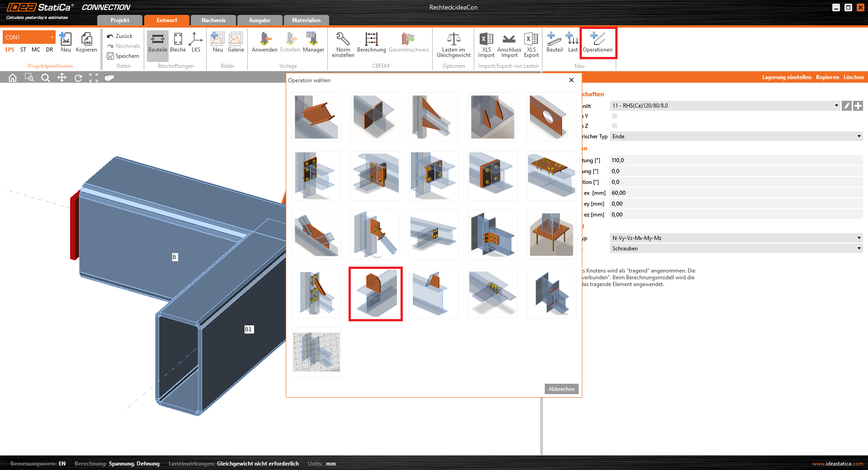Viewport: 868px width, 470px height.
Task: Open Norm einstellen wrench icon
Action: coord(343,42)
